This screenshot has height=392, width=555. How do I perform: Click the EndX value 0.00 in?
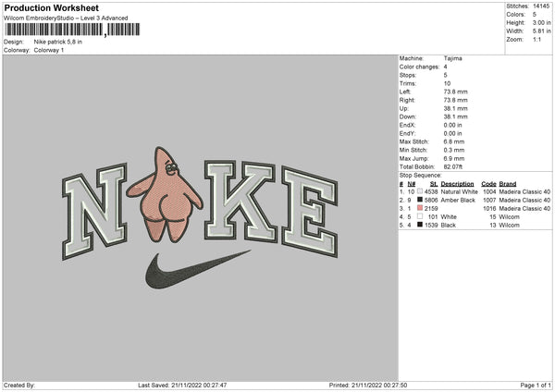pyautogui.click(x=452, y=125)
